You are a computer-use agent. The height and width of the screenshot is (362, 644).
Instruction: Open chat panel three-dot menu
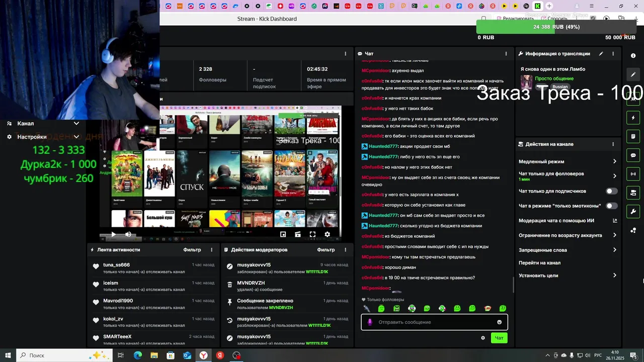(x=506, y=54)
